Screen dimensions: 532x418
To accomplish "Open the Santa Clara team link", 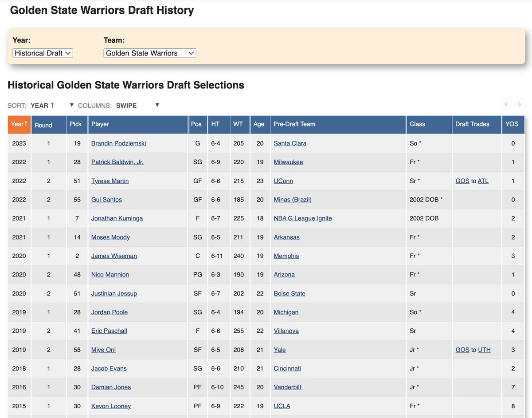I will tap(290, 143).
